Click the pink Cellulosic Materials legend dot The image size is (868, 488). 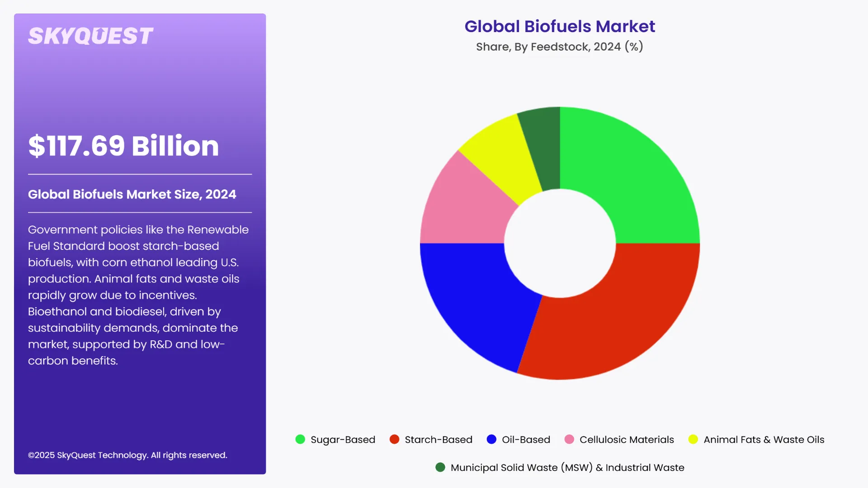(x=569, y=439)
